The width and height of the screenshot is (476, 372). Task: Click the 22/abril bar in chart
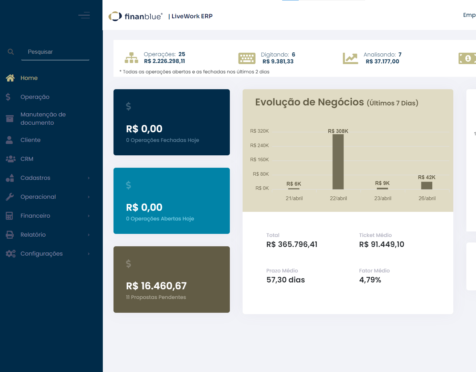click(x=338, y=162)
